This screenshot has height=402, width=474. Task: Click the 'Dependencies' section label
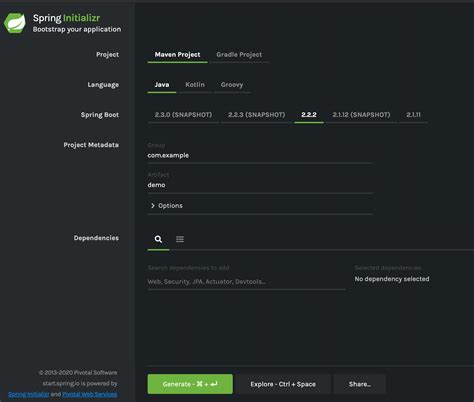coord(96,238)
